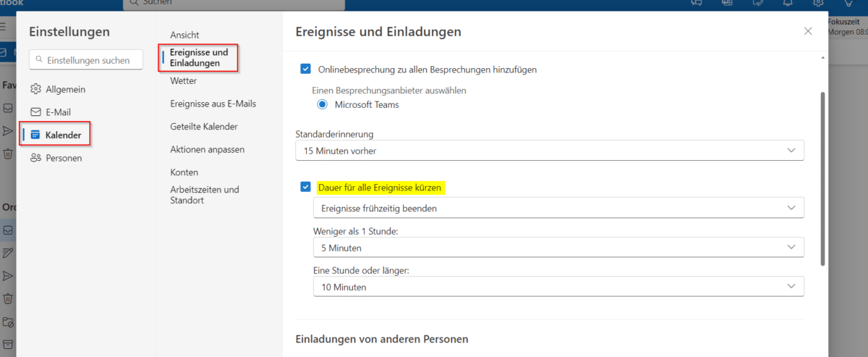Image resolution: width=868 pixels, height=357 pixels.
Task: Click the notification bell icon
Action: [788, 3]
